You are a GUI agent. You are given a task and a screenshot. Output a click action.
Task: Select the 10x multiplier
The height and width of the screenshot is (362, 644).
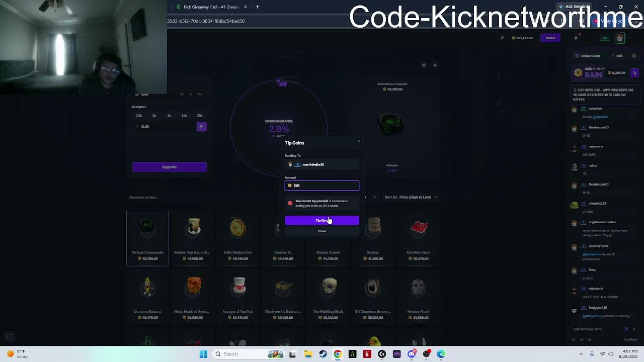pyautogui.click(x=184, y=116)
